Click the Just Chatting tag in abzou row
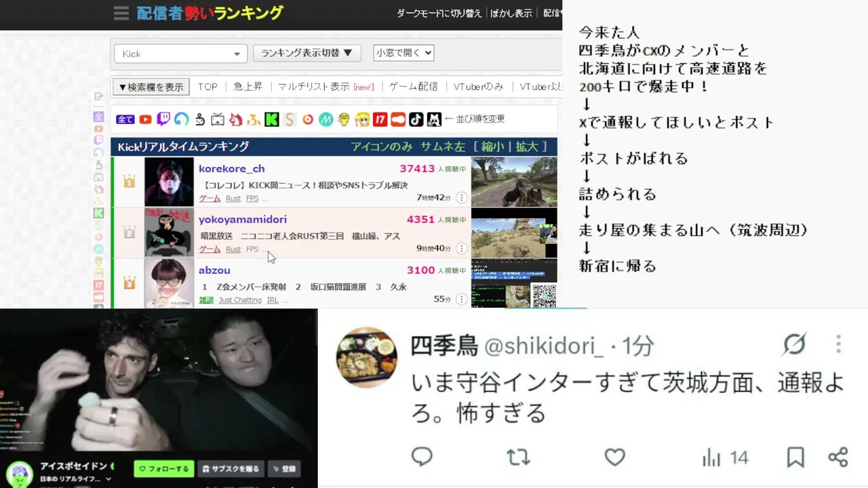Viewport: 868px width, 488px height. [240, 300]
